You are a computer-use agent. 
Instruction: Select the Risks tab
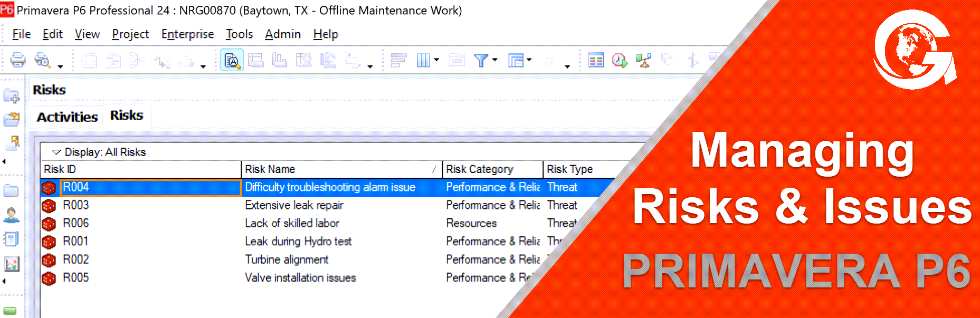pos(127,115)
